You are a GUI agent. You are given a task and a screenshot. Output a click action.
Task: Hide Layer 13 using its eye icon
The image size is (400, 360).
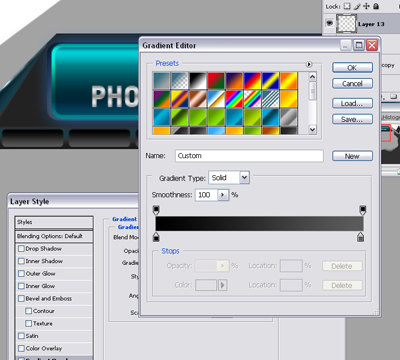coord(329,23)
